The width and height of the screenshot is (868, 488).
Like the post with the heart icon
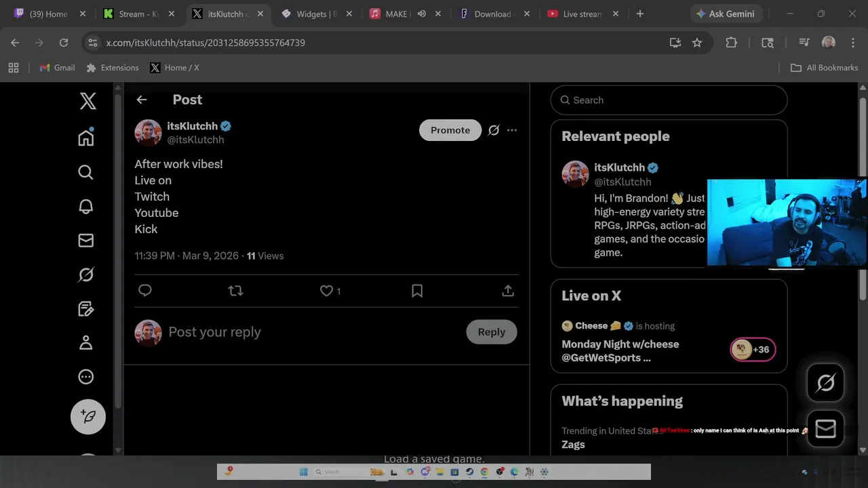[x=326, y=291]
